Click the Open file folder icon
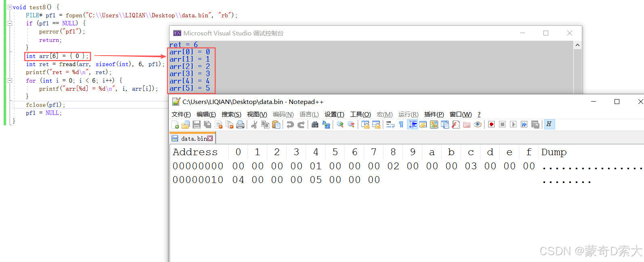This screenshot has width=644, height=262. click(186, 125)
